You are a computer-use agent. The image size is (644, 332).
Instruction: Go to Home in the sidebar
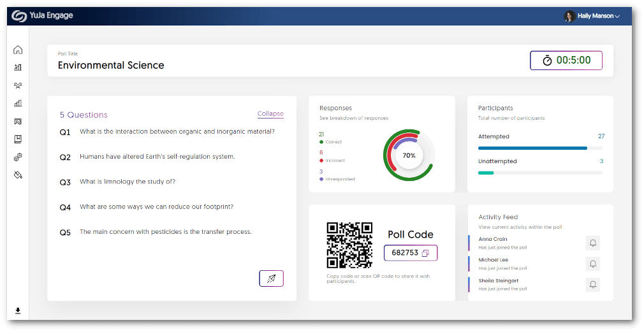pyautogui.click(x=18, y=50)
